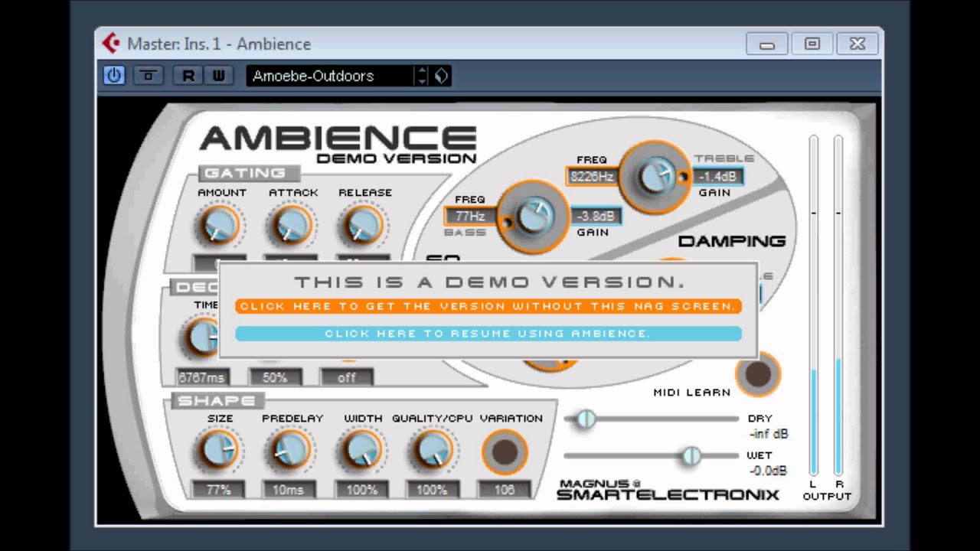
Task: Select the 106 variation value field
Action: (505, 490)
